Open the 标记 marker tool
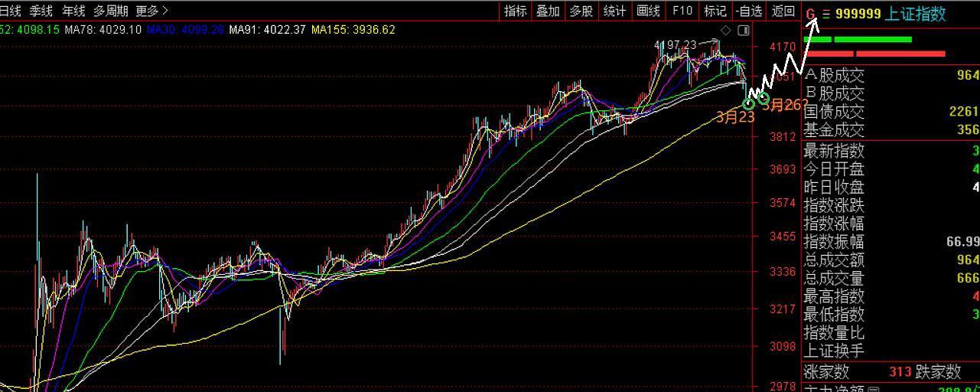 [715, 11]
